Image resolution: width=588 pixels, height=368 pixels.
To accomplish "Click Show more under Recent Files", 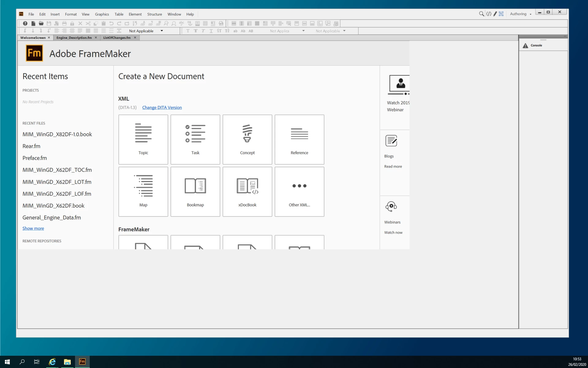I will pyautogui.click(x=33, y=228).
